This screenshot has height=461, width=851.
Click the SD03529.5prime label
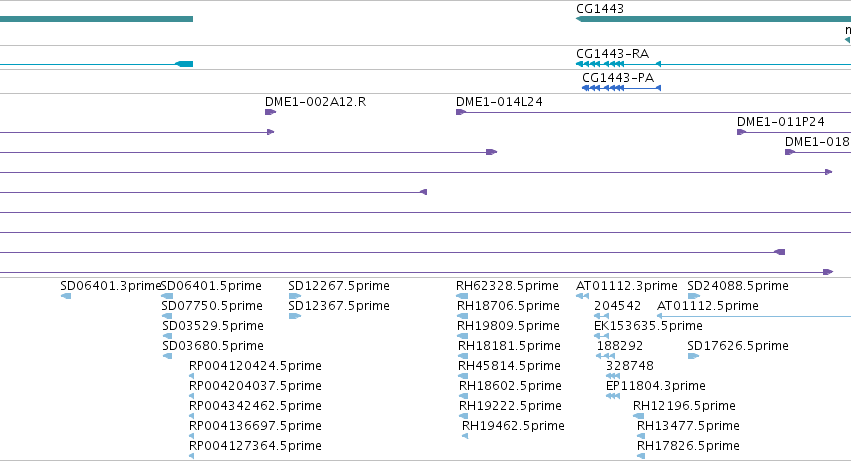[x=213, y=326]
